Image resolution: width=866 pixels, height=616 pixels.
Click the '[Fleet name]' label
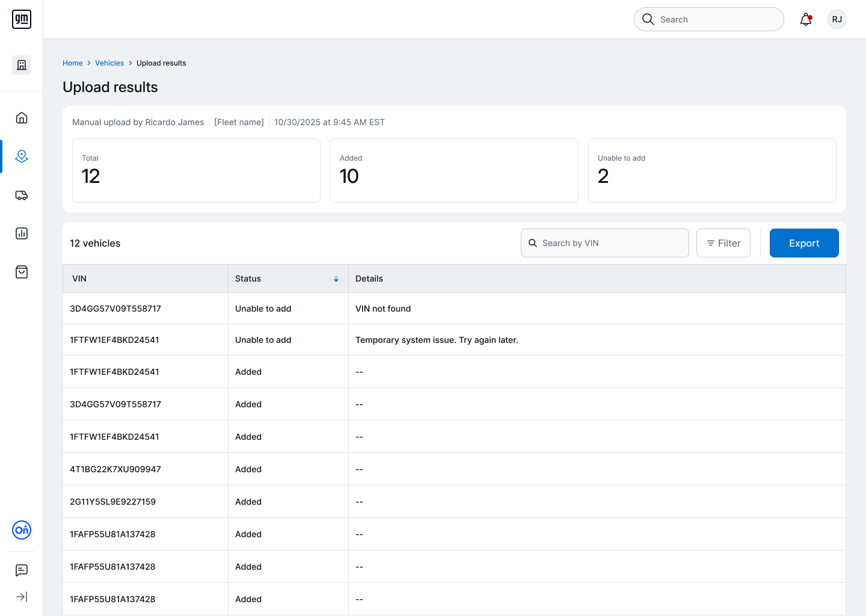click(239, 122)
